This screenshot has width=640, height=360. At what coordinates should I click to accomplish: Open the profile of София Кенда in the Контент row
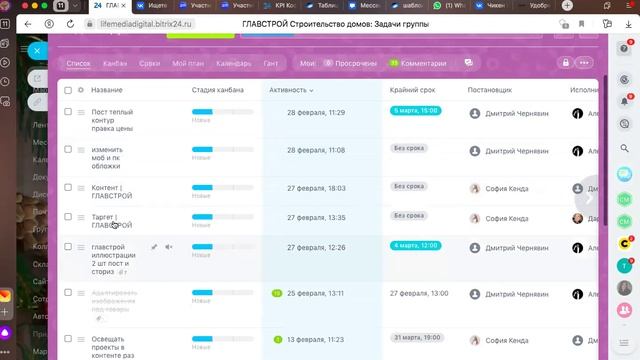tap(507, 189)
